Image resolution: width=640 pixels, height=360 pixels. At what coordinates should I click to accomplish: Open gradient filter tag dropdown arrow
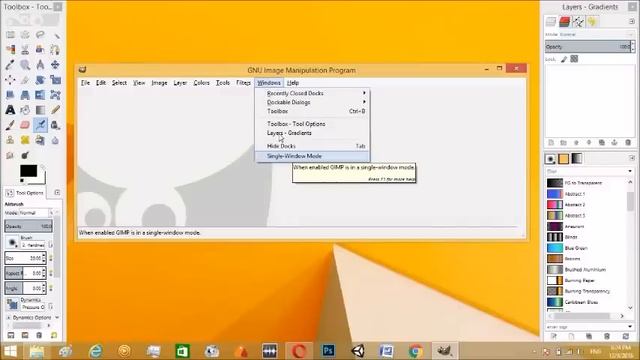coord(630,171)
